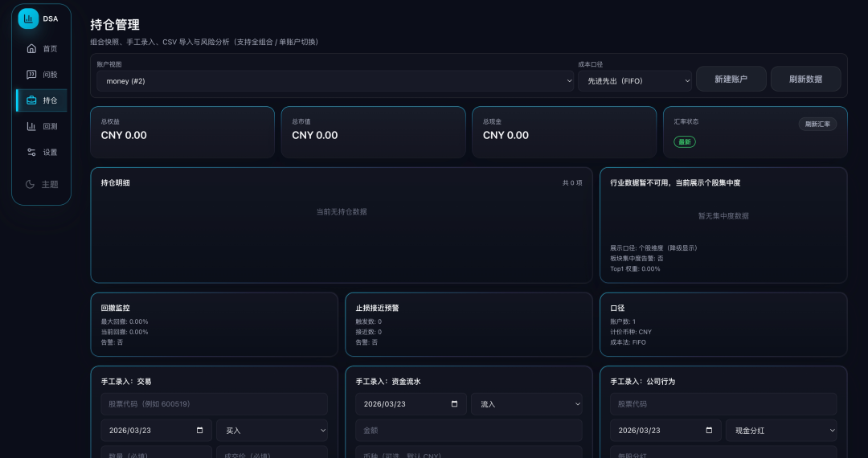Focus the 股票代码 (例如 600519) input field
This screenshot has height=458, width=868.
coord(214,404)
